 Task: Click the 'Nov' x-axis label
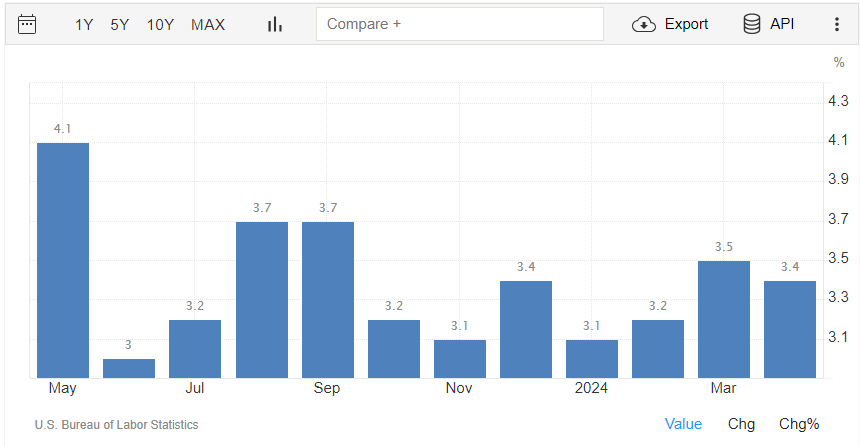pos(459,388)
